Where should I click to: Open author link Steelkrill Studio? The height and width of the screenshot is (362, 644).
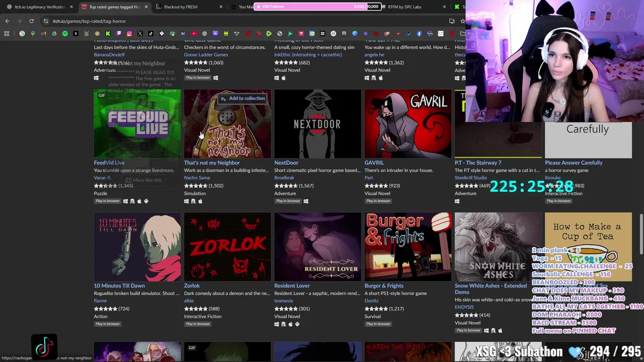pyautogui.click(x=471, y=177)
